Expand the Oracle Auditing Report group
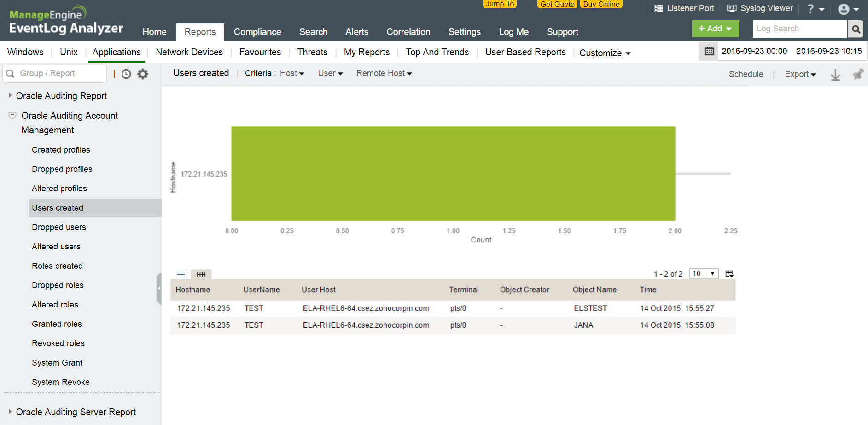Screen dimensions: 868x425 (x=10, y=95)
